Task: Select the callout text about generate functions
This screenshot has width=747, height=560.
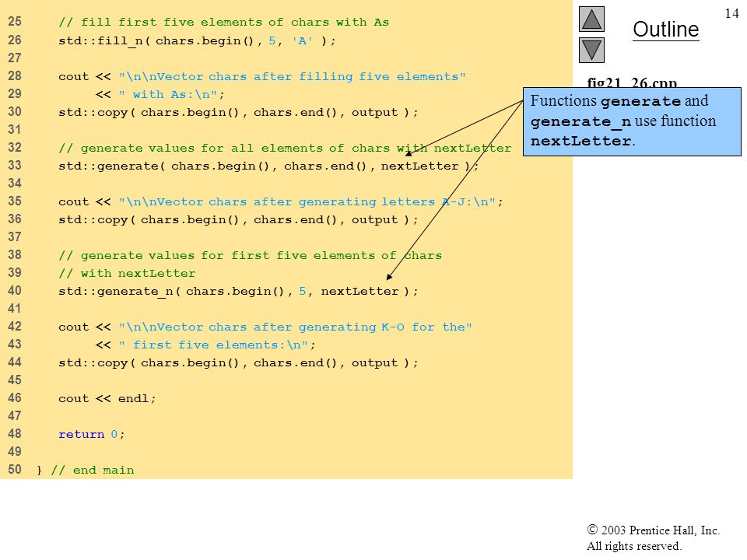Action: pos(632,121)
